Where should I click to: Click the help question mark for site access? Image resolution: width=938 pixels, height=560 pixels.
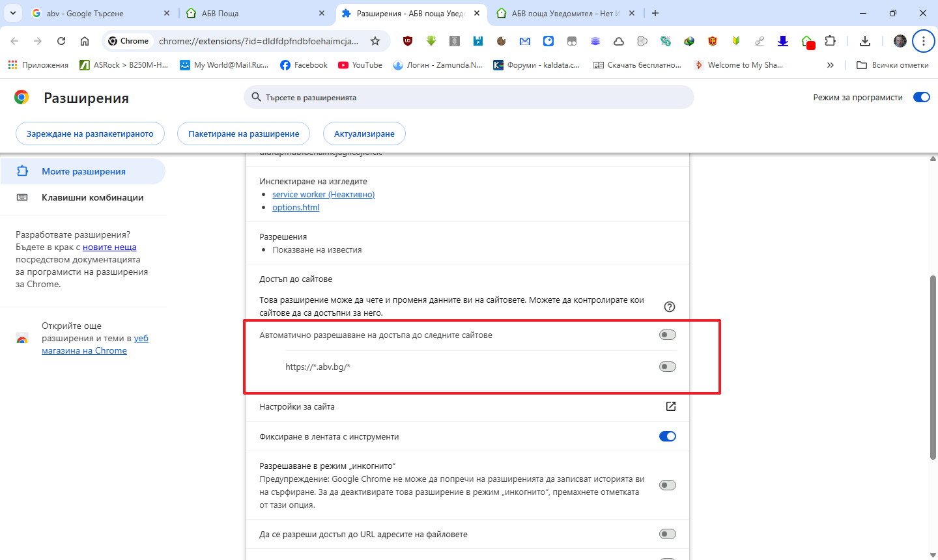tap(670, 307)
